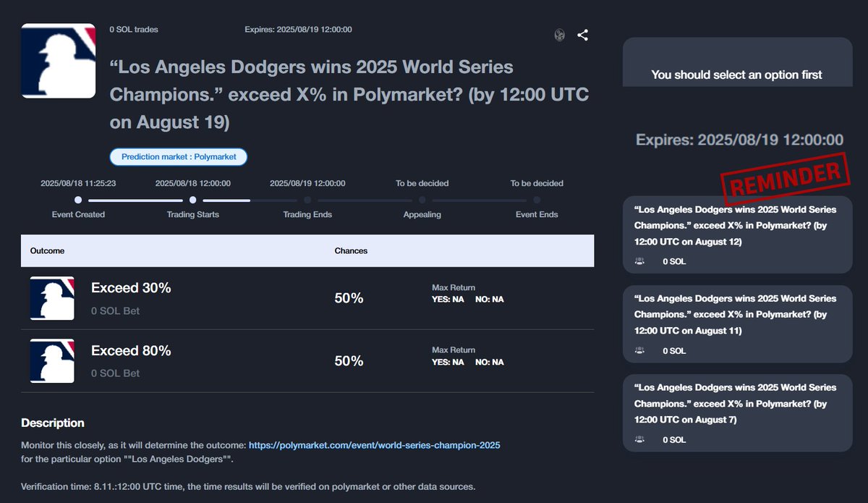Click 0 SOL on the August 7 card
This screenshot has height=503, width=868.
point(674,439)
